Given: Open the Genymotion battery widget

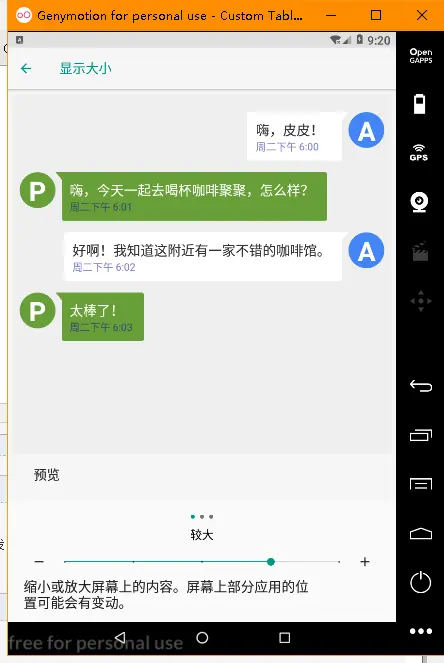Looking at the screenshot, I should 419,104.
